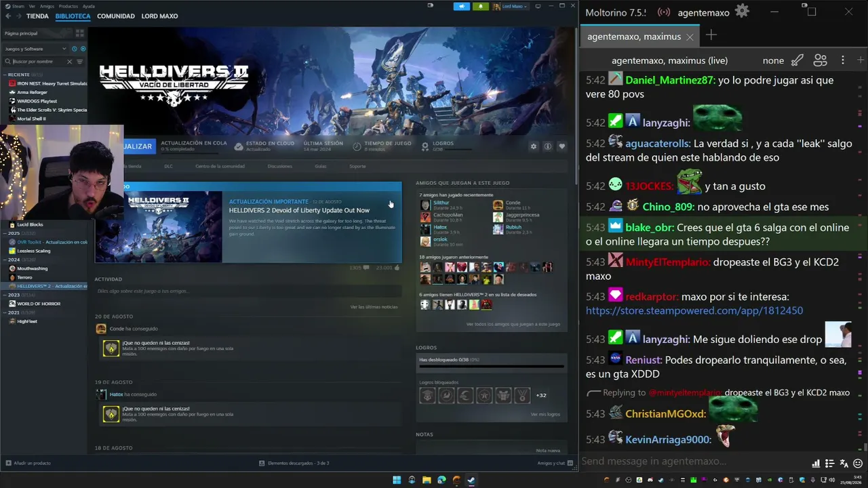View all friends who play this game

(513, 324)
